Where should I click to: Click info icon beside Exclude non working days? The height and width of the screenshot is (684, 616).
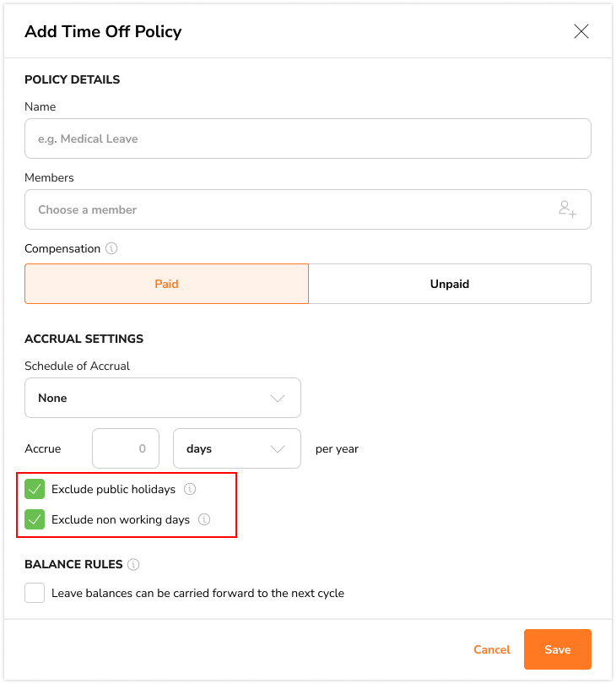pos(204,519)
